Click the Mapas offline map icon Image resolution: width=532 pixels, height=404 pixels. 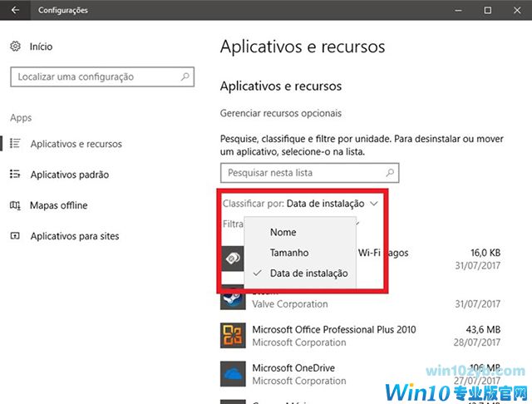click(x=15, y=205)
